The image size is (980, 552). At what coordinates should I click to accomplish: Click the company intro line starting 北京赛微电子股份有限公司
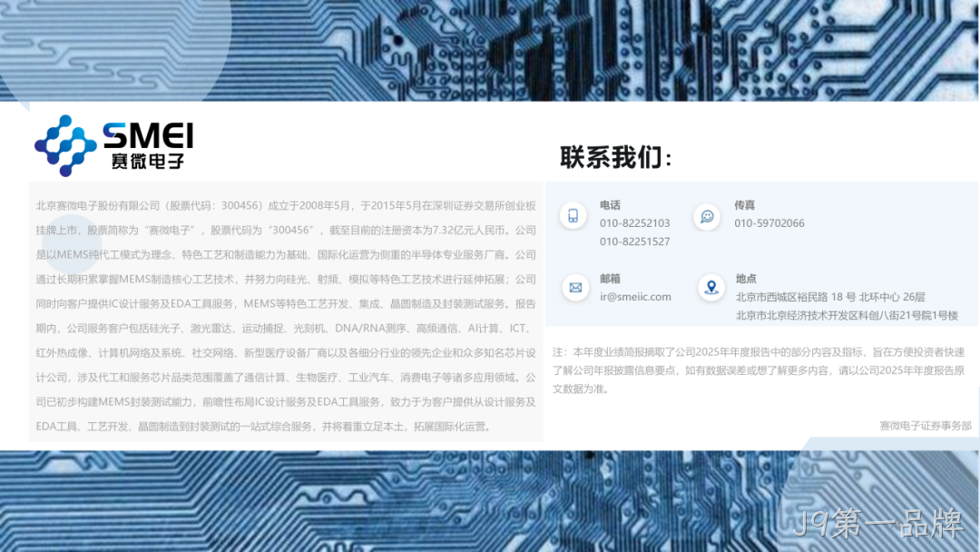(x=286, y=205)
